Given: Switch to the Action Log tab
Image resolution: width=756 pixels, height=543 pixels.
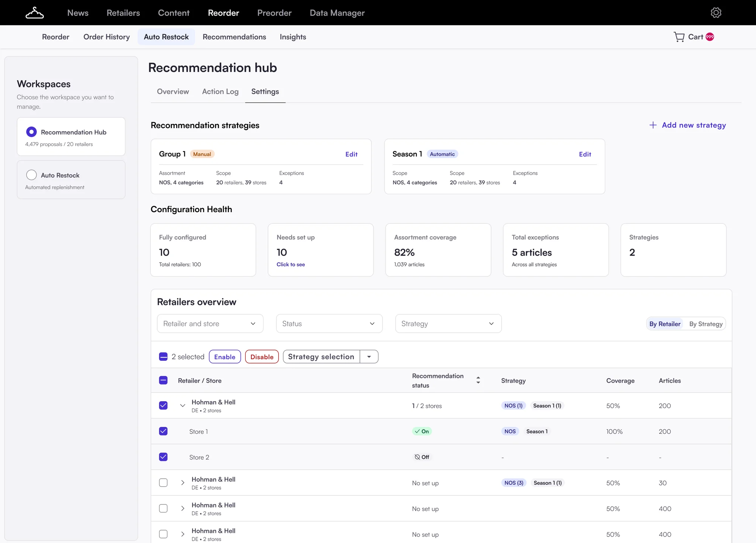Looking at the screenshot, I should [x=220, y=92].
